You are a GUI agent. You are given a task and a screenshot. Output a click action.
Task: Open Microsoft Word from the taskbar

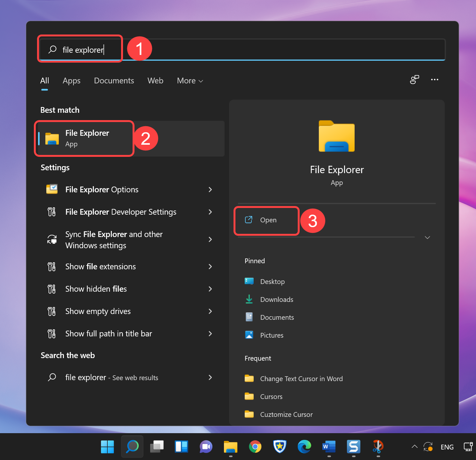[x=329, y=447]
